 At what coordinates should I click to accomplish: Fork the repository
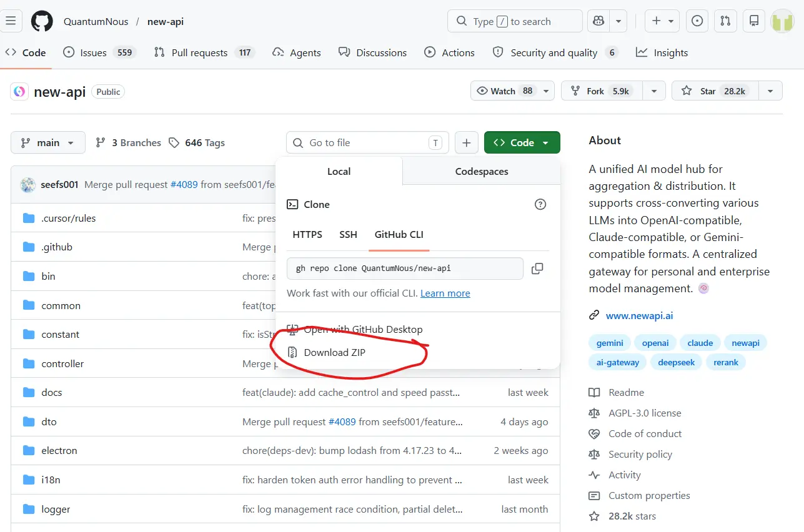click(602, 91)
